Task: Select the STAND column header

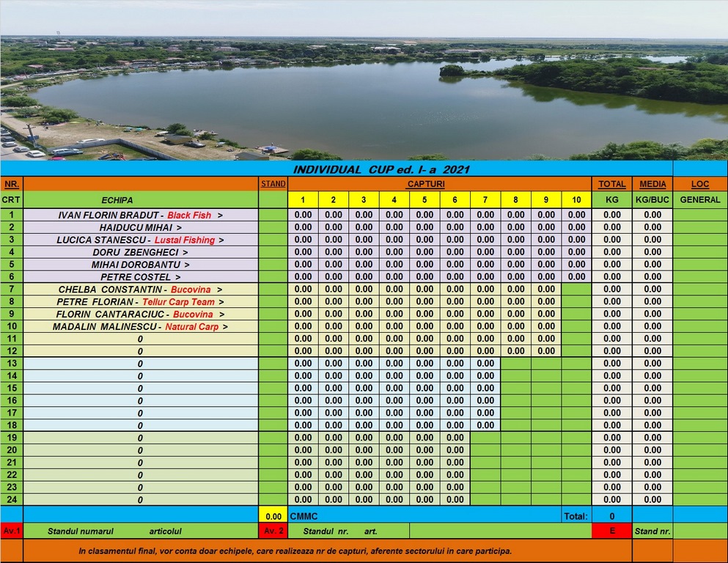Action: click(x=273, y=184)
